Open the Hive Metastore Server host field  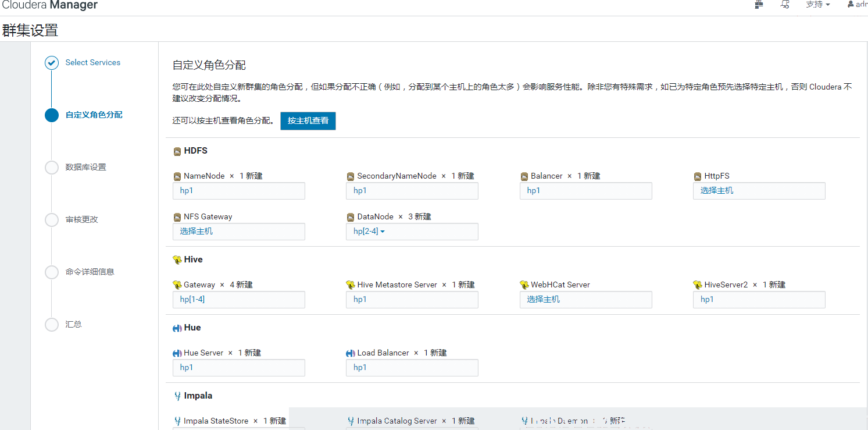(x=412, y=300)
